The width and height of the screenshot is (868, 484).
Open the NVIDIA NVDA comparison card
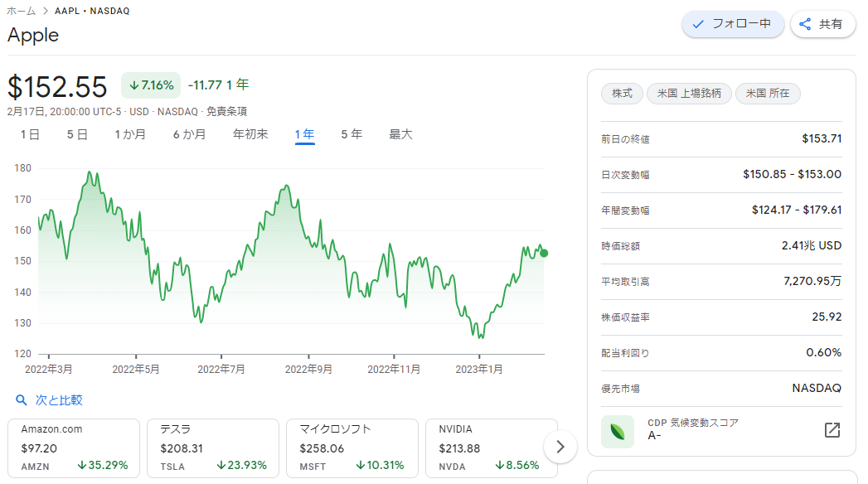click(x=491, y=448)
